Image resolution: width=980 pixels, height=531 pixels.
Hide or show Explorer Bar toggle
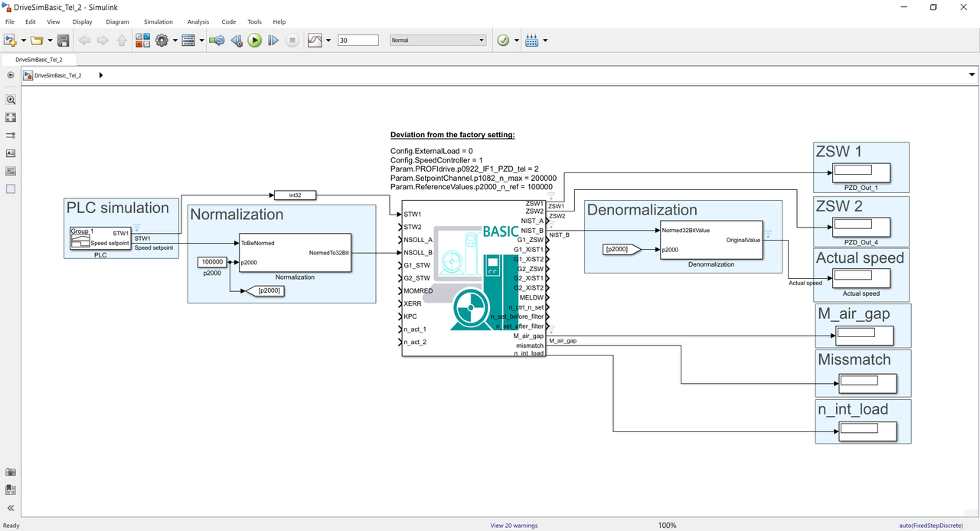pyautogui.click(x=11, y=75)
